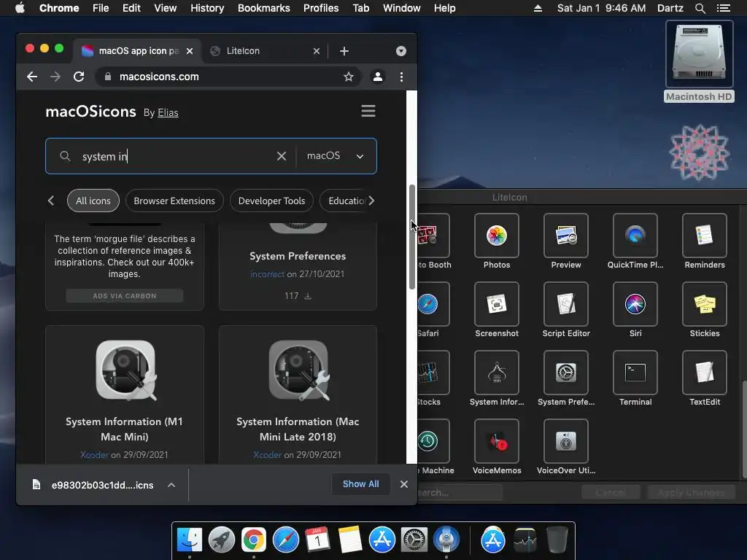Viewport: 747px width, 560px height.
Task: Reload the macosicons.com page
Action: click(79, 77)
